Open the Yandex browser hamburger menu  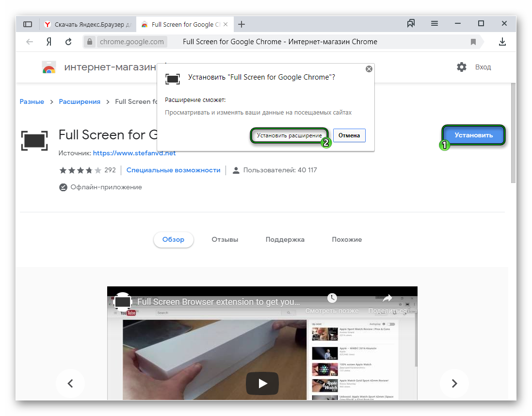coord(435,24)
